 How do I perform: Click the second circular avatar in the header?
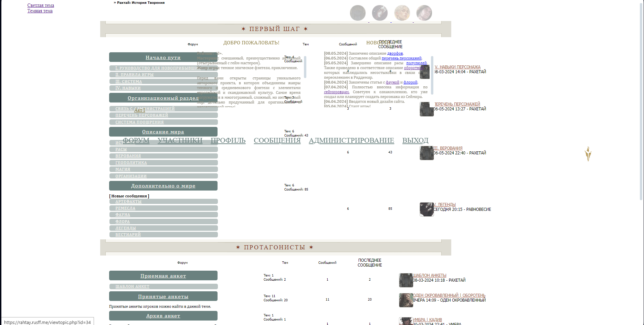click(380, 13)
